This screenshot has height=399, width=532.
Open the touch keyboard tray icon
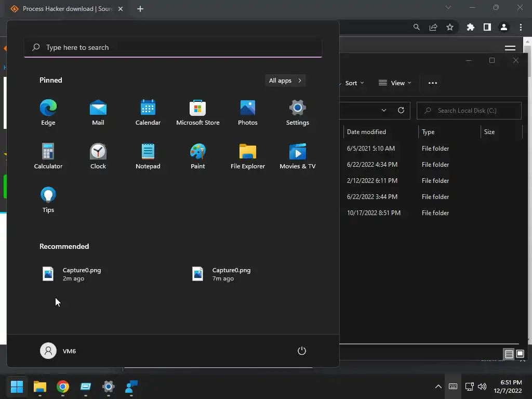(x=453, y=387)
